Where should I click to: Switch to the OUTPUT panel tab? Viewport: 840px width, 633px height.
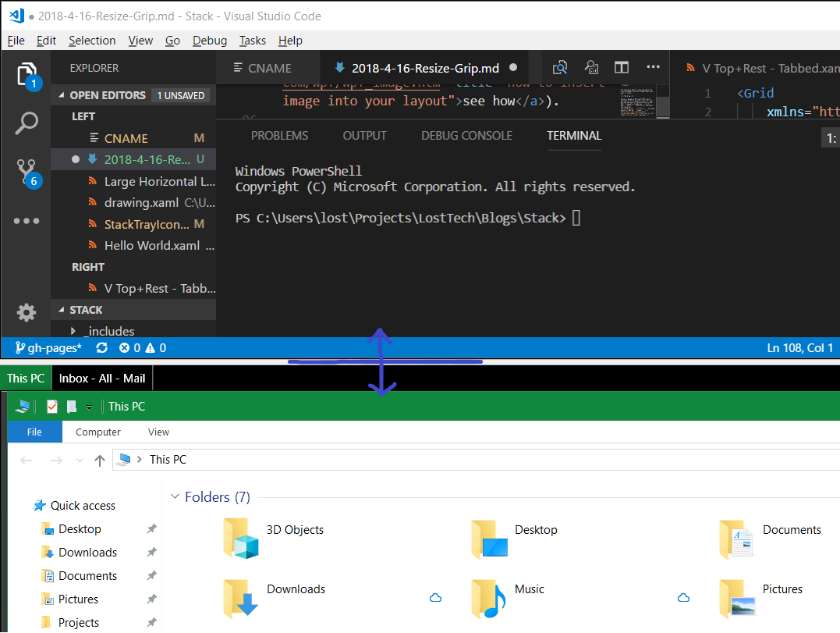tap(364, 136)
